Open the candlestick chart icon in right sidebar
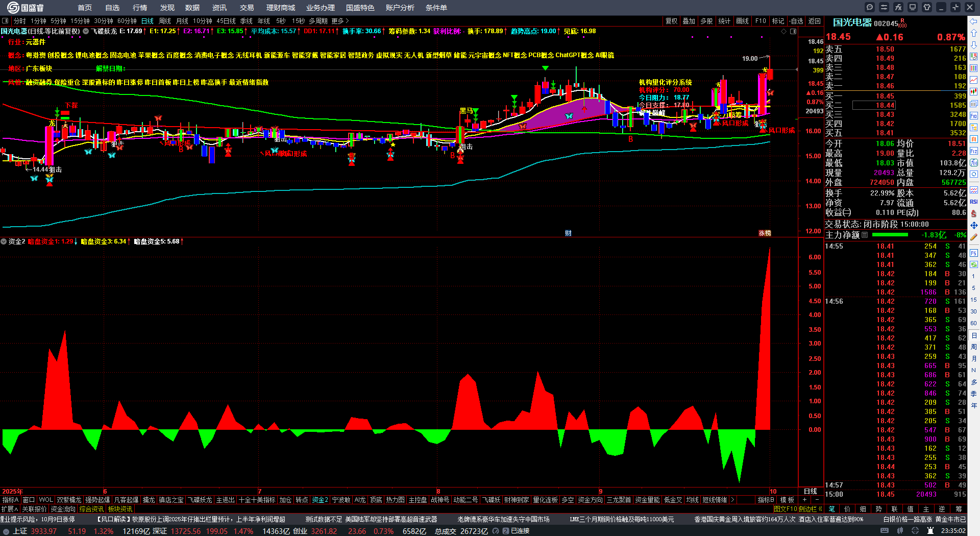Image resolution: width=980 pixels, height=536 pixels. (974, 92)
